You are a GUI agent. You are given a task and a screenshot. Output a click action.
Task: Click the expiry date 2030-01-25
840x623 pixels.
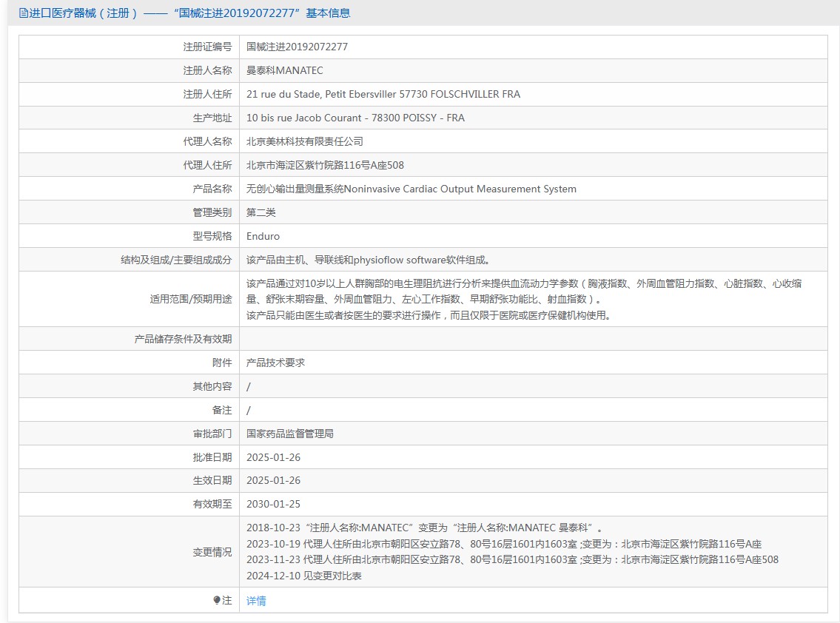point(273,504)
